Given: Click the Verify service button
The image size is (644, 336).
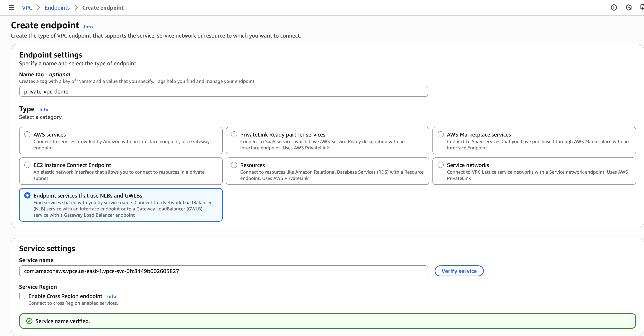Looking at the screenshot, I should point(459,271).
